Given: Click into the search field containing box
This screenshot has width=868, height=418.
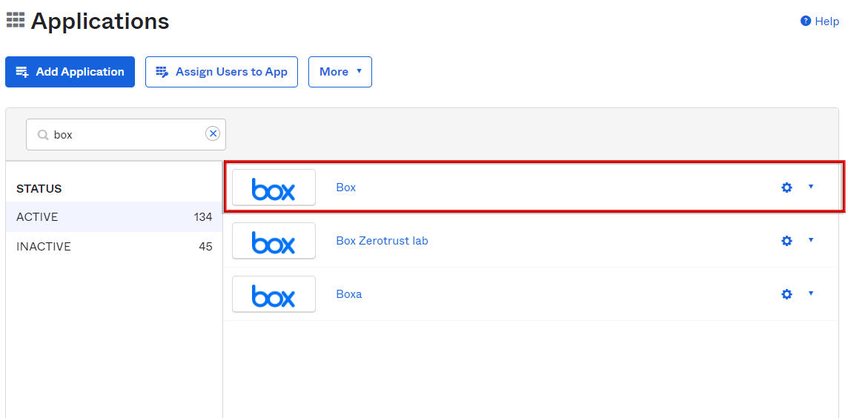Looking at the screenshot, I should (x=126, y=135).
